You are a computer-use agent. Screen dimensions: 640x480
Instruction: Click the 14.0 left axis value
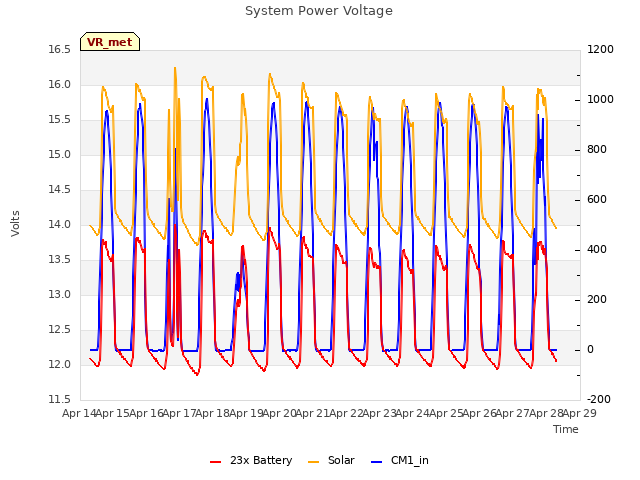[60, 225]
